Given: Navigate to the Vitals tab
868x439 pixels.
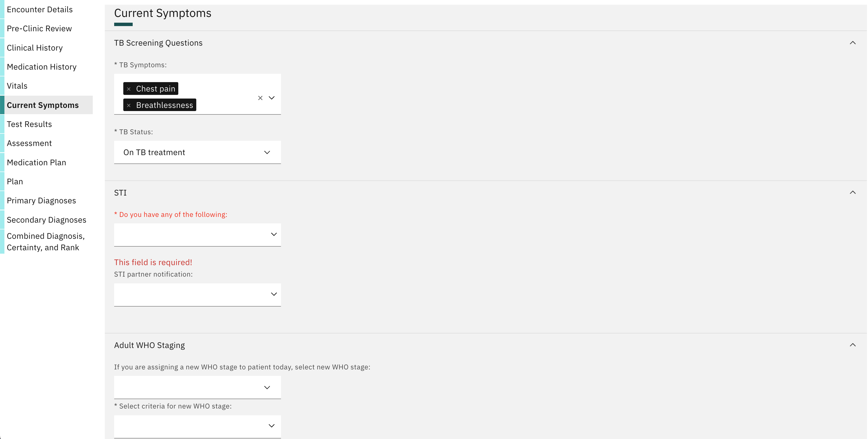Looking at the screenshot, I should tap(17, 86).
